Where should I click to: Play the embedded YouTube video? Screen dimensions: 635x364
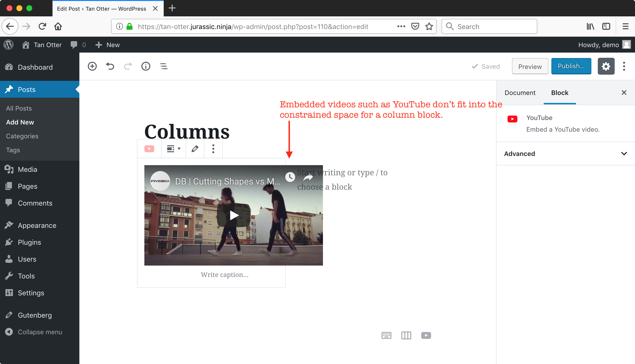pyautogui.click(x=234, y=215)
